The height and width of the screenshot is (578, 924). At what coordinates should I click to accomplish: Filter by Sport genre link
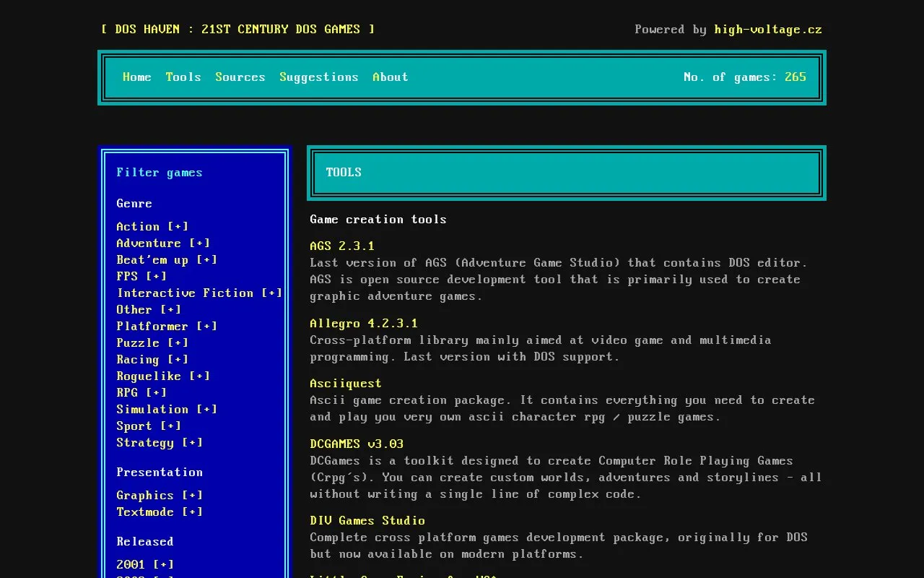click(x=134, y=426)
